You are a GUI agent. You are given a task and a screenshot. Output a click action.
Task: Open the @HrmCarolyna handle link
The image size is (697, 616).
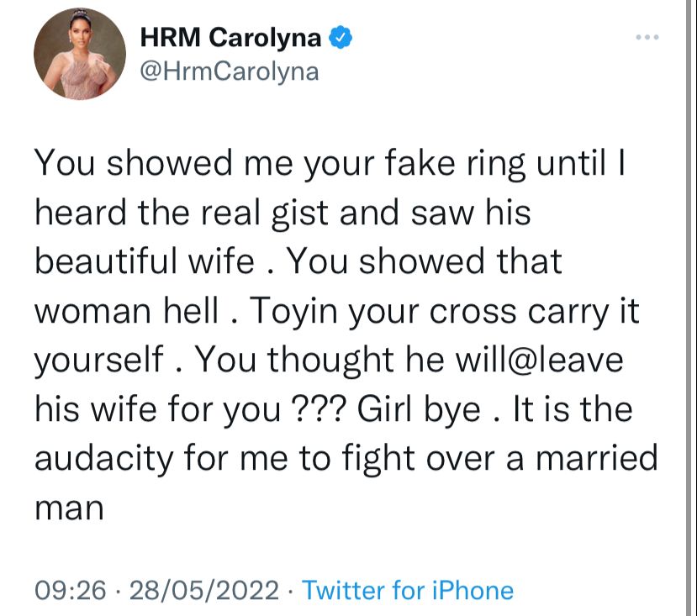coord(230,72)
